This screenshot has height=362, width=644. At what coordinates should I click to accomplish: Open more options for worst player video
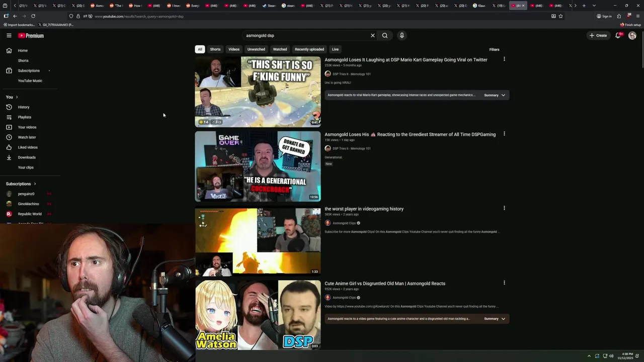[504, 208]
